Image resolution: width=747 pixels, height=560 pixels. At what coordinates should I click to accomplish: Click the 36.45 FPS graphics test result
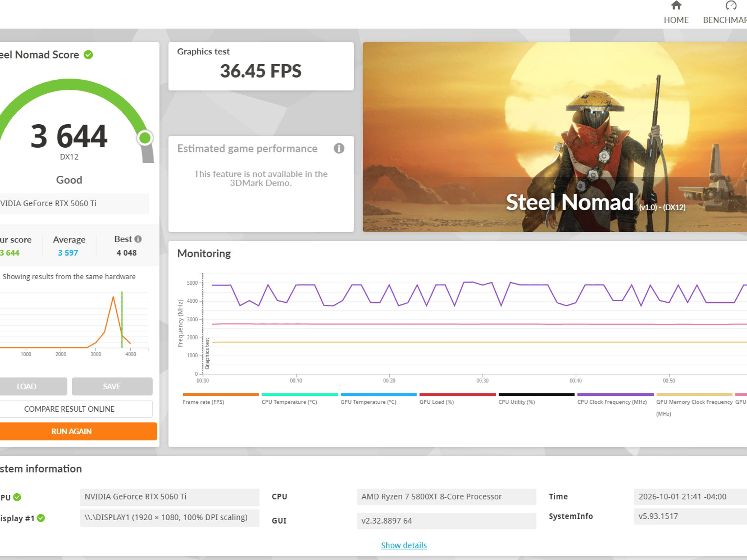[261, 71]
